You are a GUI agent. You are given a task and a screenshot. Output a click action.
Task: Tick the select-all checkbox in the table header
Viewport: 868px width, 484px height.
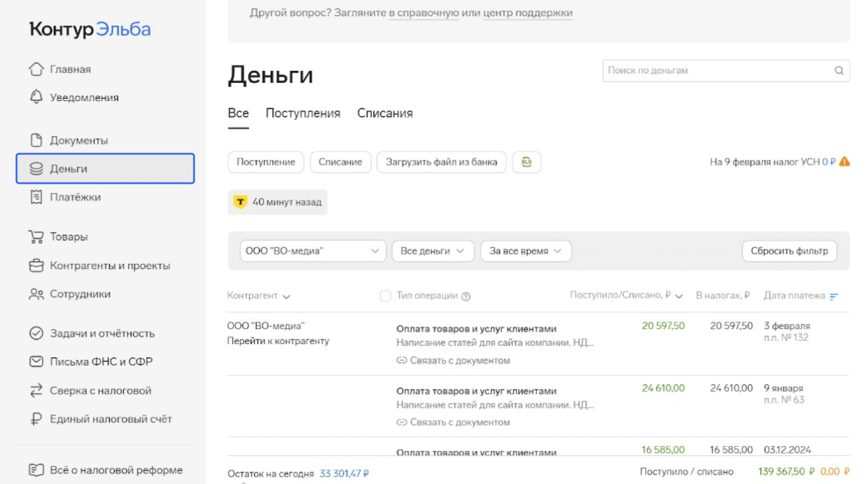[385, 296]
